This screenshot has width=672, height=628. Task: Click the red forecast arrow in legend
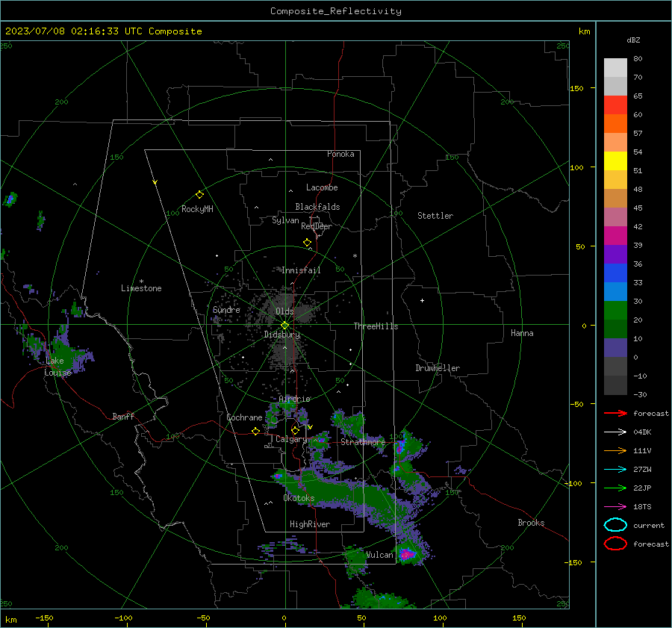(x=615, y=413)
